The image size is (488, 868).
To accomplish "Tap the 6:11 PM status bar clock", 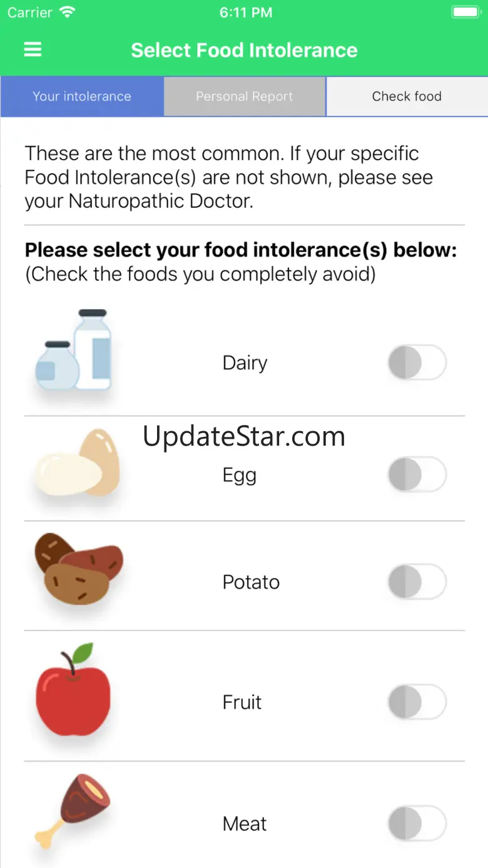I will [245, 13].
